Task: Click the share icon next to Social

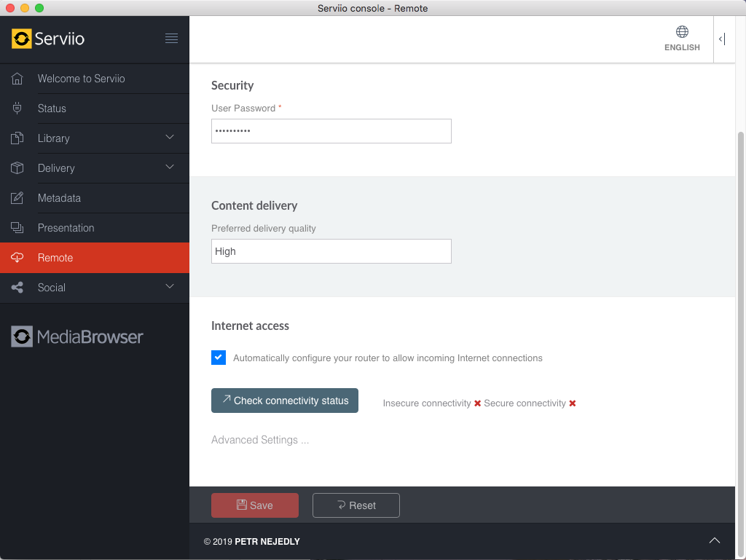Action: coord(17,288)
